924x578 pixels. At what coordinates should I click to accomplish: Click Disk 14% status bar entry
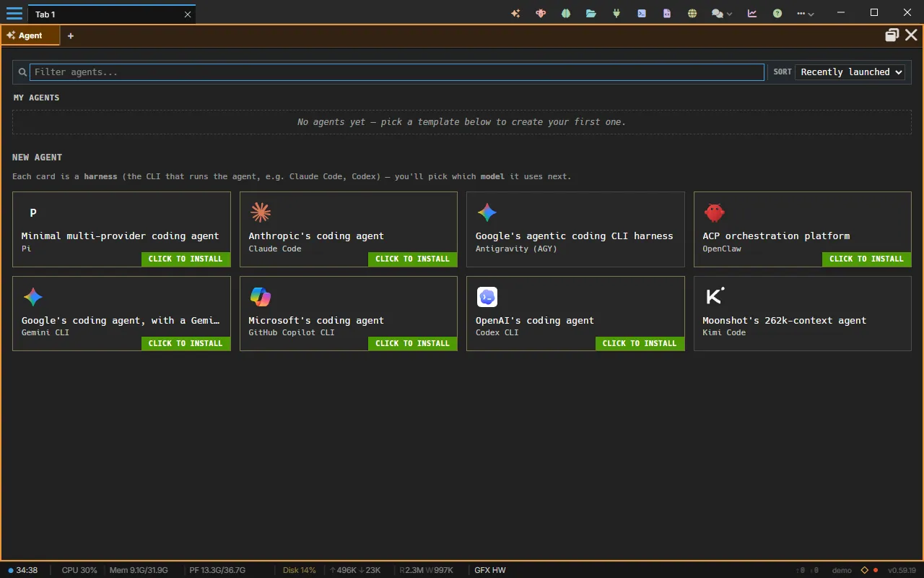point(300,570)
